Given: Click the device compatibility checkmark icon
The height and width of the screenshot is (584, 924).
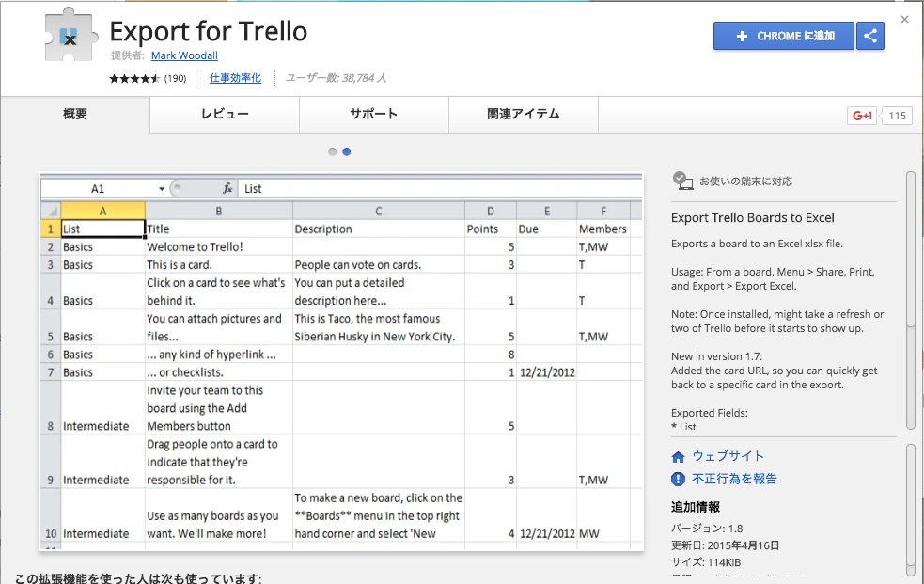Looking at the screenshot, I should pos(682,181).
